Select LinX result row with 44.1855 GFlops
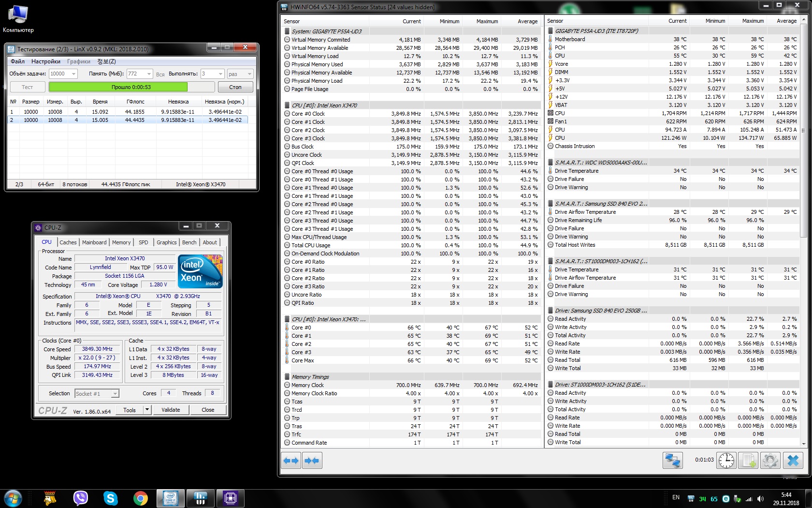Screen dimensions: 812x508 coord(128,112)
